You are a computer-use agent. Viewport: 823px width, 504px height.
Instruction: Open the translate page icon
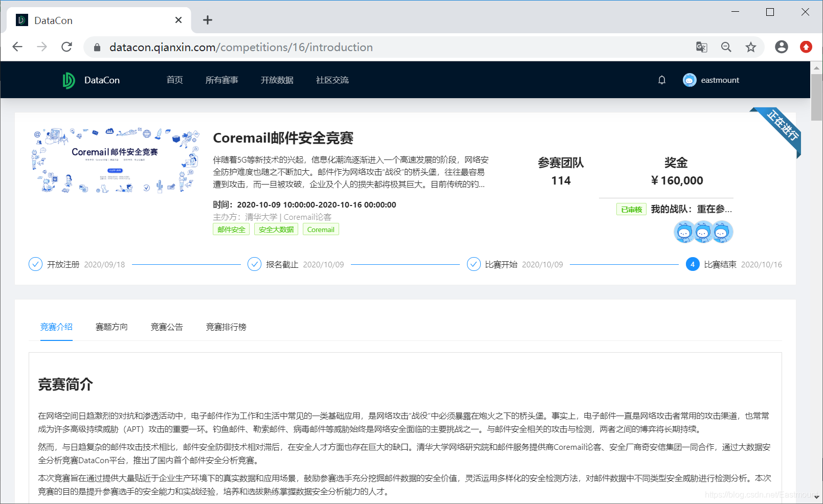click(x=702, y=47)
